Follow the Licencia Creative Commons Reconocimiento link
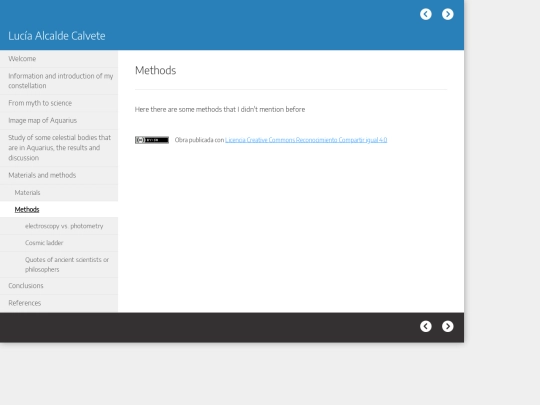The image size is (540, 405). (306, 140)
